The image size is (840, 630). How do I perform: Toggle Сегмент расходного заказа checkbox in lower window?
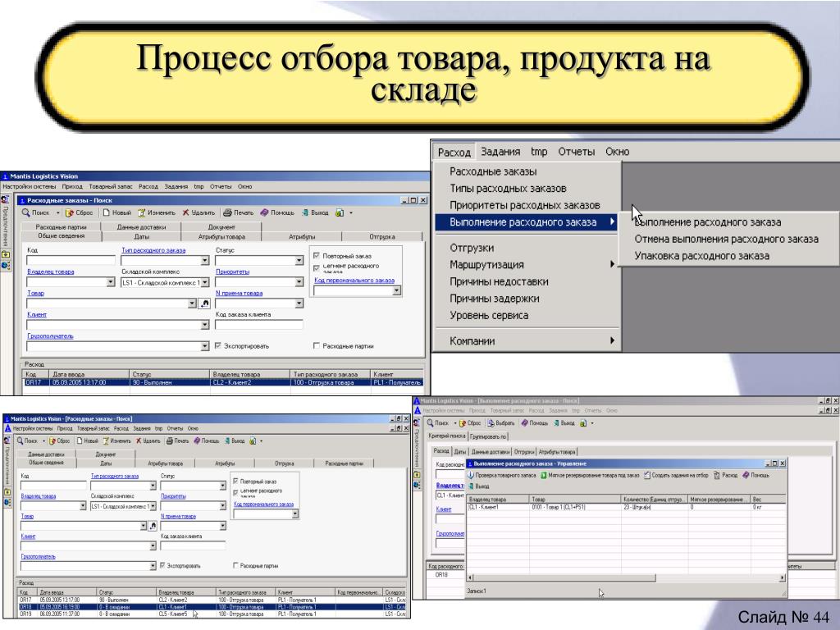tap(235, 492)
